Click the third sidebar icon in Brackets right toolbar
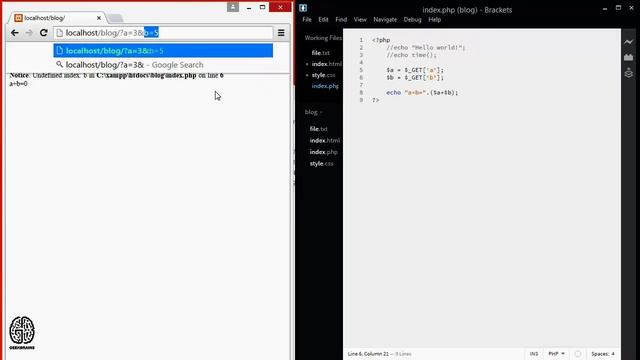 pos(629,73)
